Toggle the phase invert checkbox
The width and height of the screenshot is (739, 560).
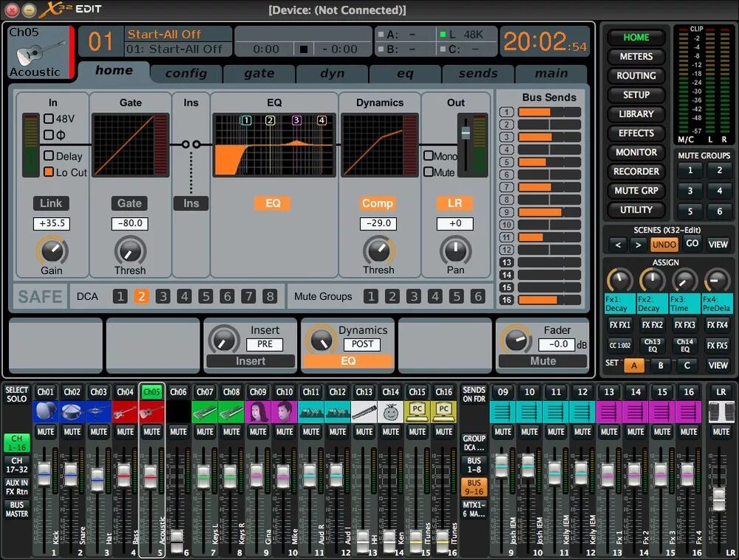(49, 135)
